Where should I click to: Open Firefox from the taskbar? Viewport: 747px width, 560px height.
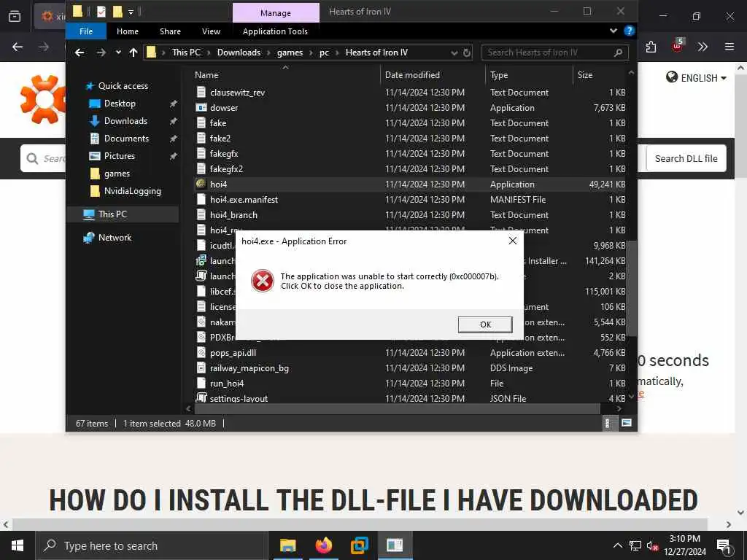[x=324, y=545]
